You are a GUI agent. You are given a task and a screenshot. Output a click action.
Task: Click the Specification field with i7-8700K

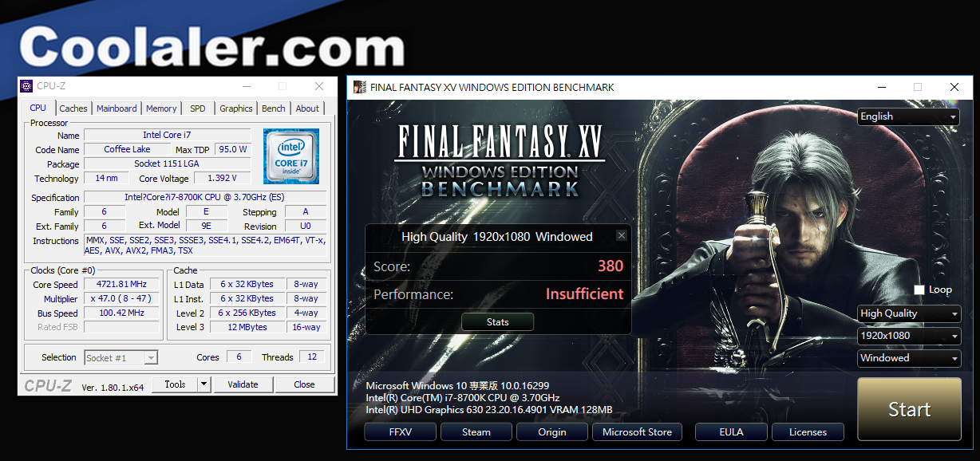(x=205, y=197)
